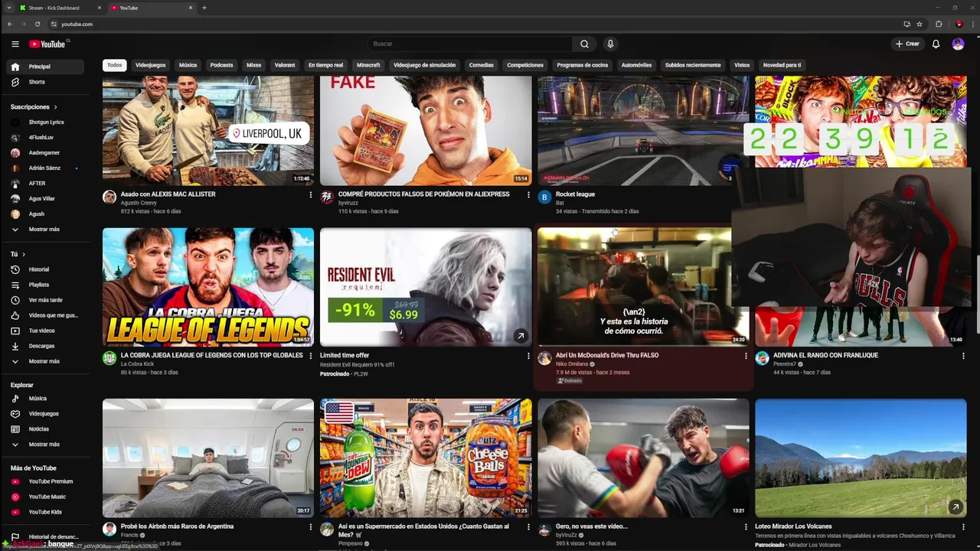The image size is (980, 551).
Task: Open more options for Airbnb Argentina video
Action: click(310, 527)
